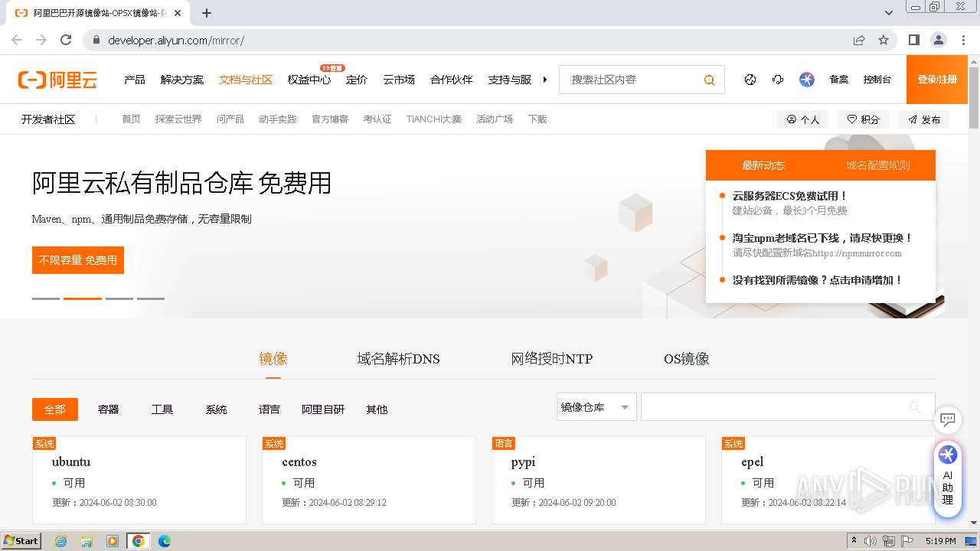Open Microsoft Edge from the taskbar
This screenshot has width=980, height=551.
click(x=164, y=541)
